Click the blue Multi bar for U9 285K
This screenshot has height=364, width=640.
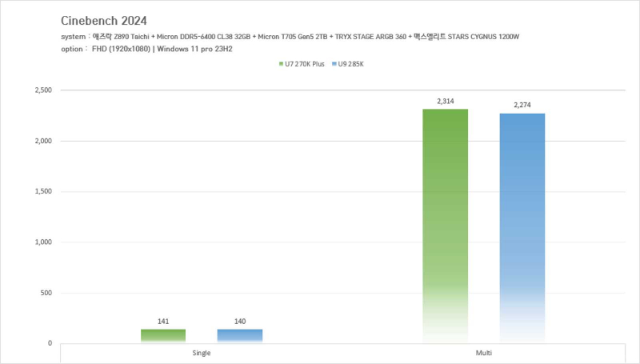pyautogui.click(x=522, y=228)
